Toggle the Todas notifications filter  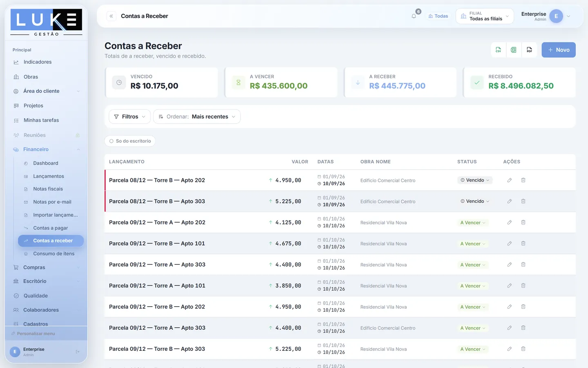pyautogui.click(x=438, y=16)
